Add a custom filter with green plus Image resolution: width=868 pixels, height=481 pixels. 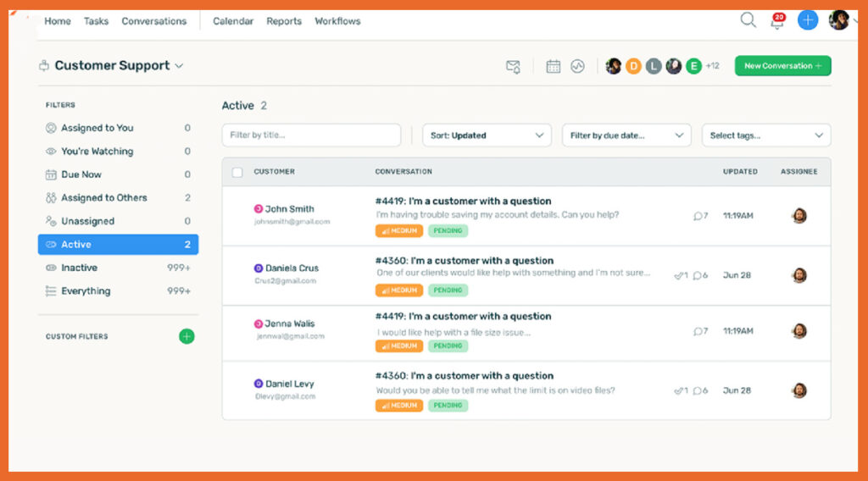pyautogui.click(x=186, y=336)
